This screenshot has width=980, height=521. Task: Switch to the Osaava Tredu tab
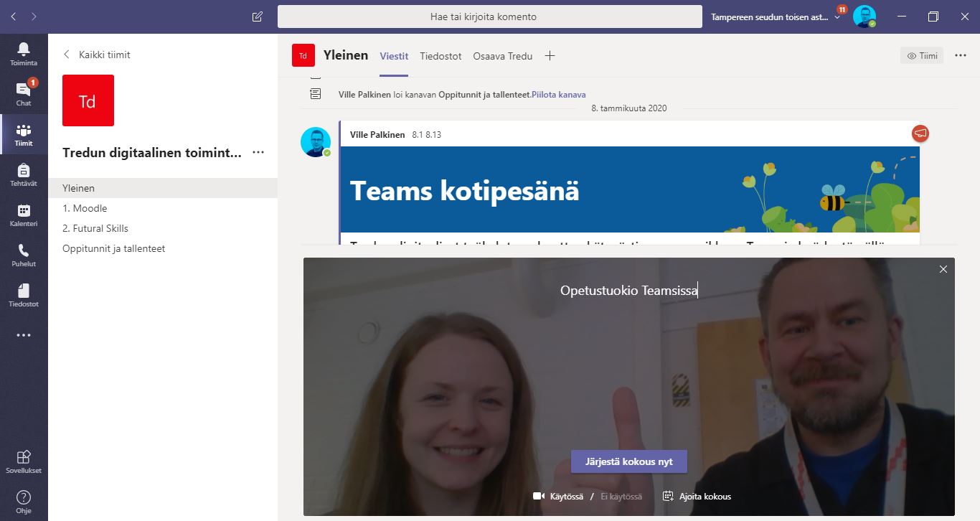click(x=502, y=56)
